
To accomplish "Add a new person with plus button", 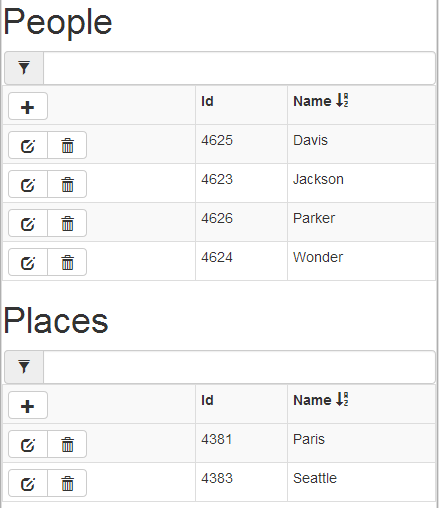I will click(x=28, y=106).
